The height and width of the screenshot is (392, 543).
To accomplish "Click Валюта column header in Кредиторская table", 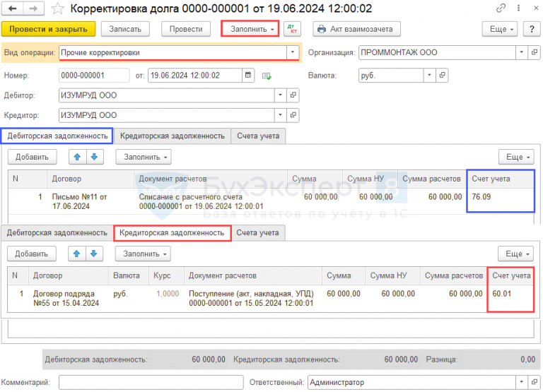I will tap(129, 275).
